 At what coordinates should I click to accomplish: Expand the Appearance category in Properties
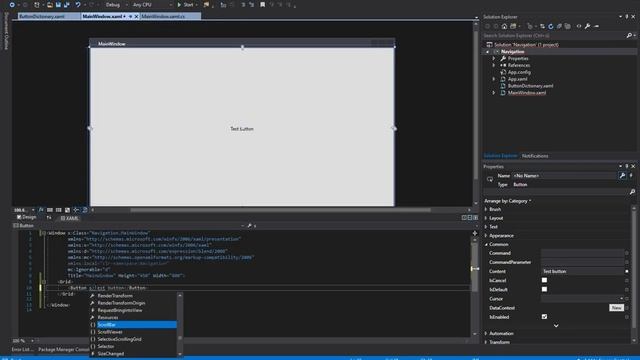(x=486, y=236)
